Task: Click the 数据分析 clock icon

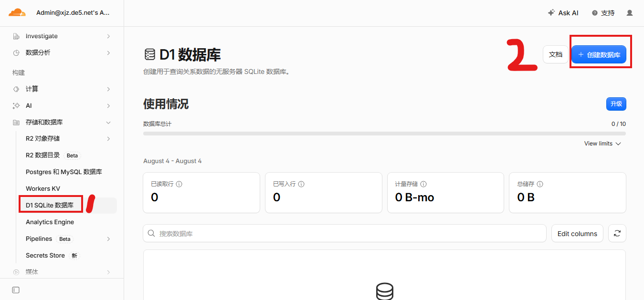Action: [16, 52]
